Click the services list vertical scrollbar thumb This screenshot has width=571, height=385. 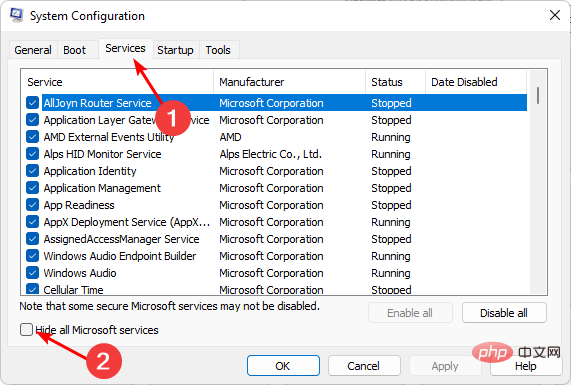(538, 95)
